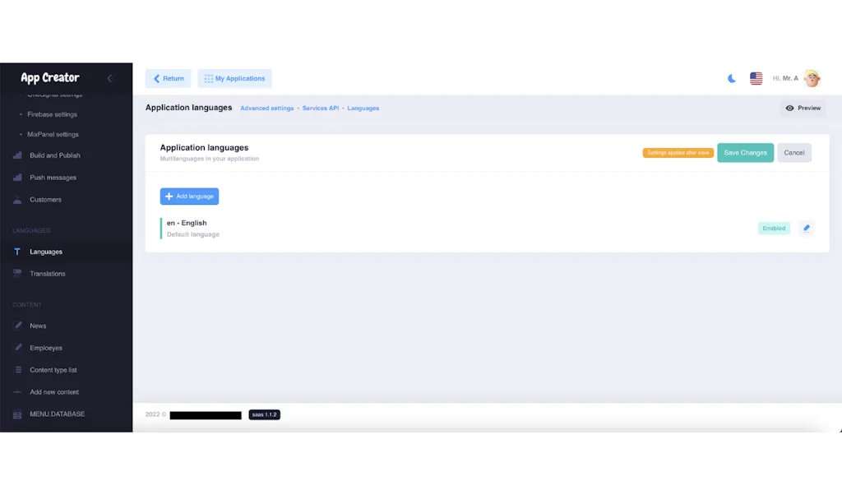Image resolution: width=842 pixels, height=504 pixels.
Task: Select the Languages text icon in sidebar
Action: (x=17, y=252)
